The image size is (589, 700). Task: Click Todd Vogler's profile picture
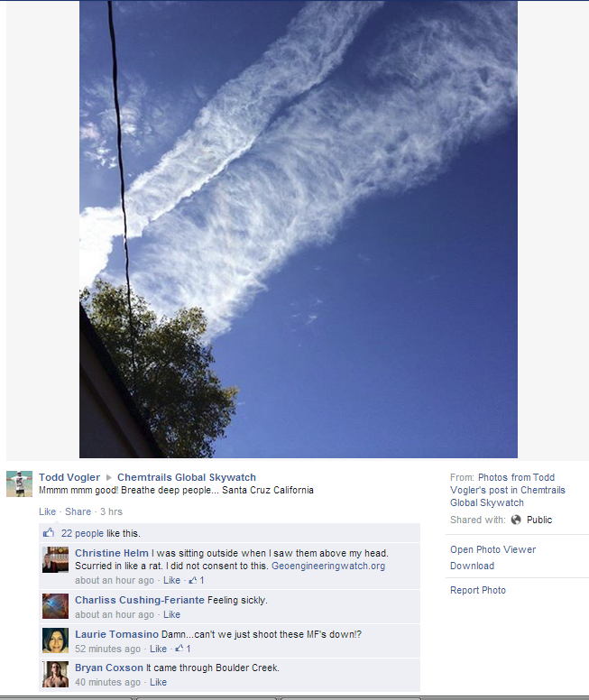coord(19,484)
